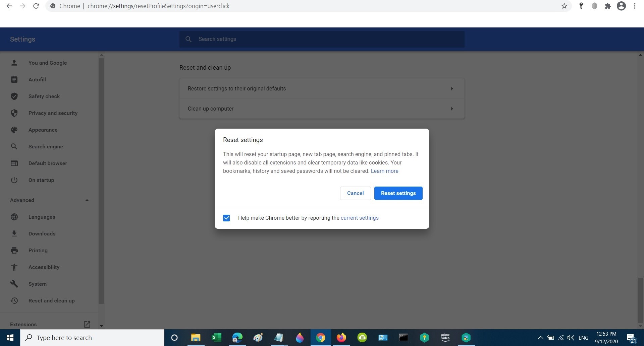Open Extensions via the external-link icon

[87, 324]
